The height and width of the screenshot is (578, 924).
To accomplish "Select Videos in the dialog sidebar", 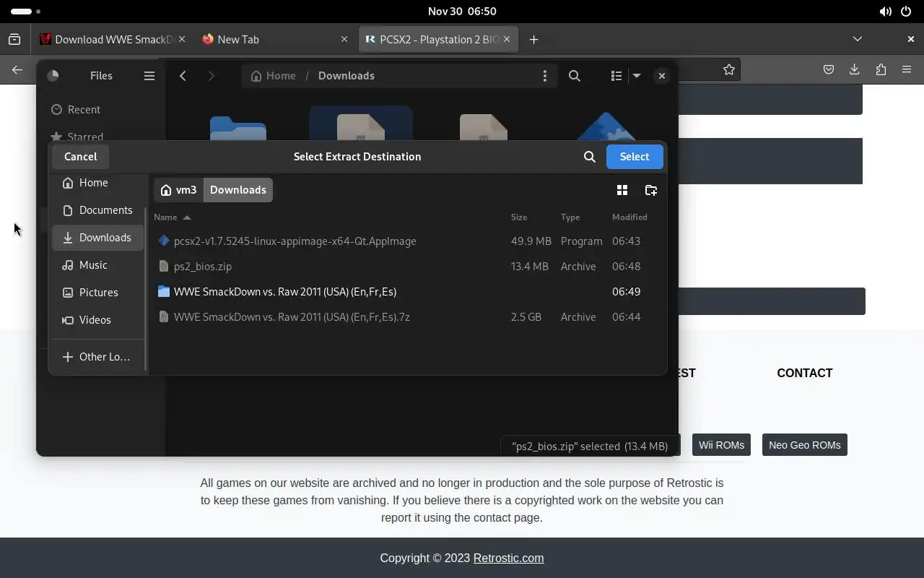I will point(97,320).
